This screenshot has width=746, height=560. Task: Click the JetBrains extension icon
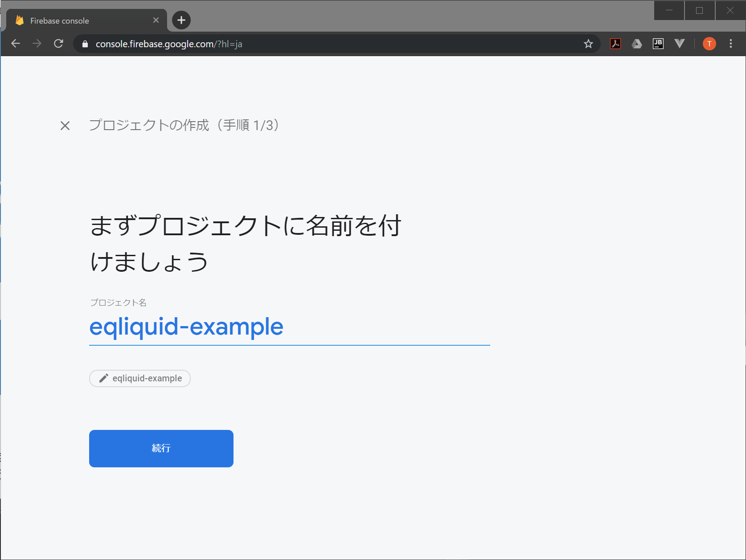658,44
